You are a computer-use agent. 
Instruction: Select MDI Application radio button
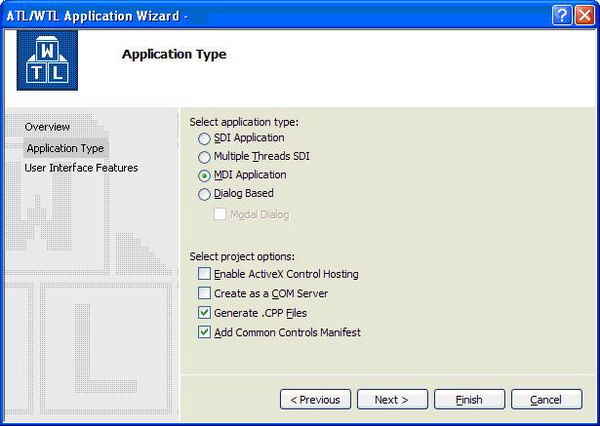(x=204, y=175)
